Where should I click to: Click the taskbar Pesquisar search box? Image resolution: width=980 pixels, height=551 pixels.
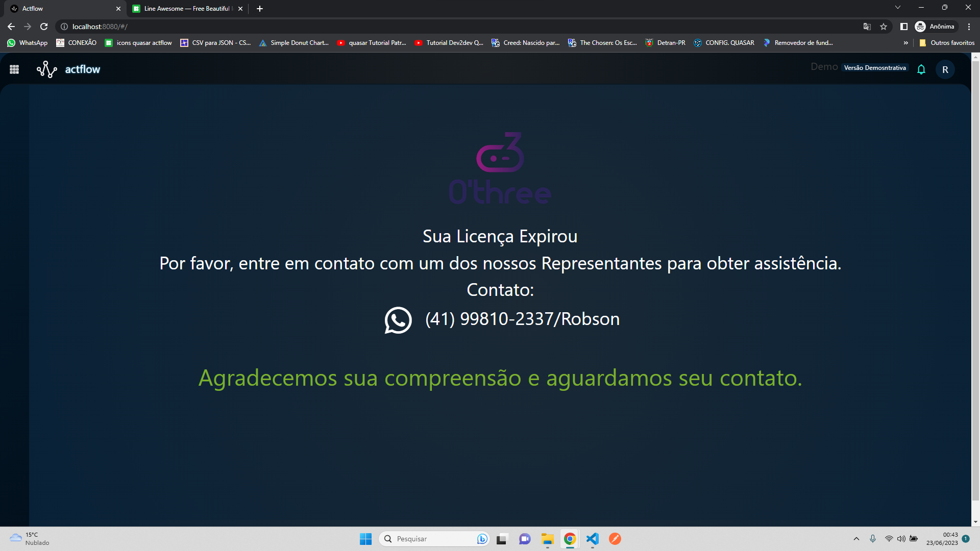tap(434, 539)
